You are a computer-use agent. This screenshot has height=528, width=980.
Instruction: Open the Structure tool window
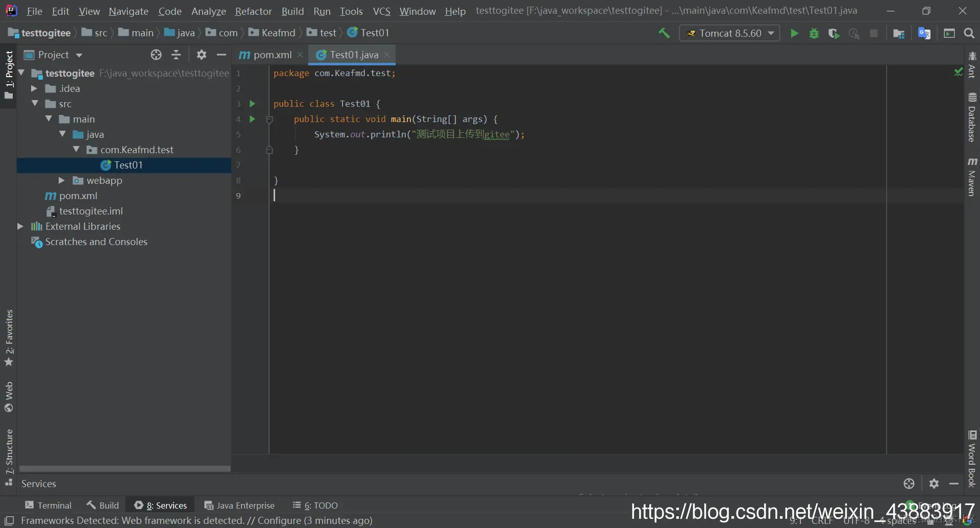point(9,458)
